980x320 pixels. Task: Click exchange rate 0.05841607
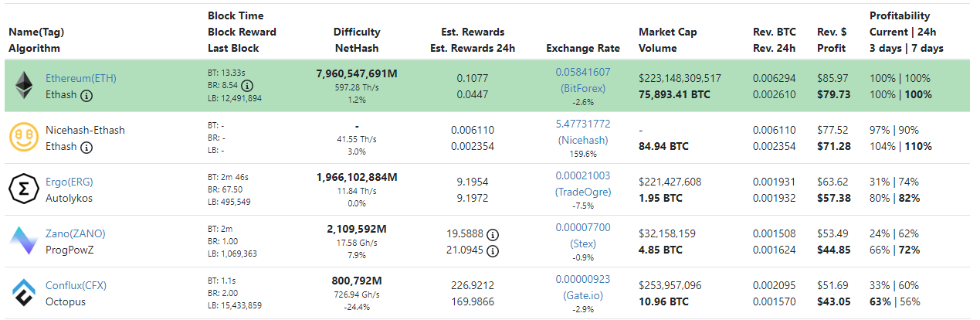[x=583, y=72]
